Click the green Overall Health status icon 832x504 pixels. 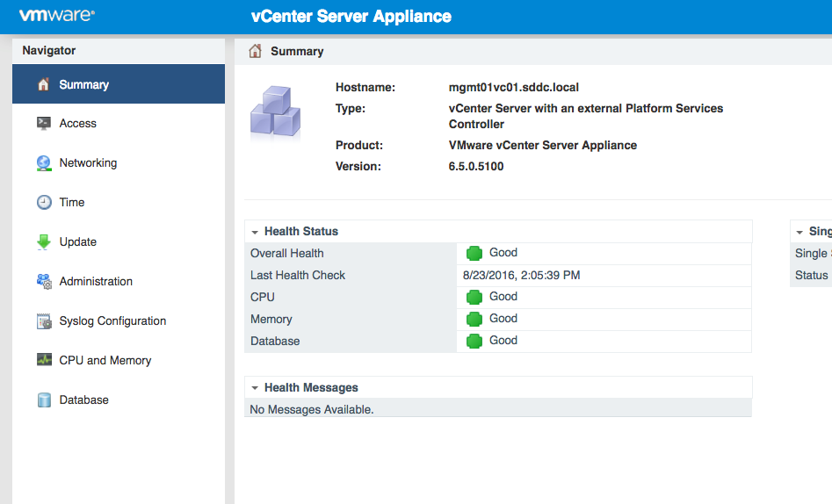click(474, 253)
